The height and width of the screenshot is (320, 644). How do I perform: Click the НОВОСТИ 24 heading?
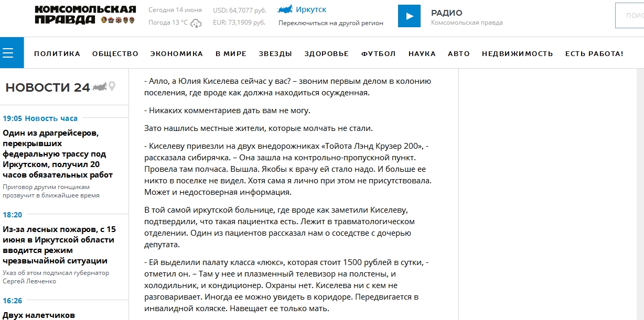(48, 87)
